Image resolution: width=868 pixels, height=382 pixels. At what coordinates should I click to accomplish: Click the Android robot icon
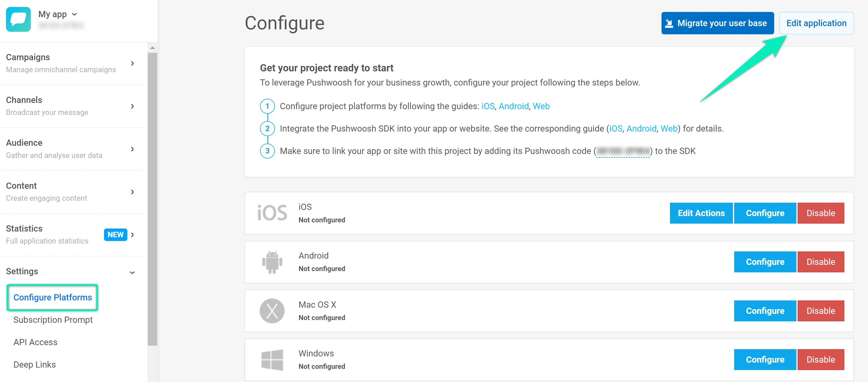[272, 262]
